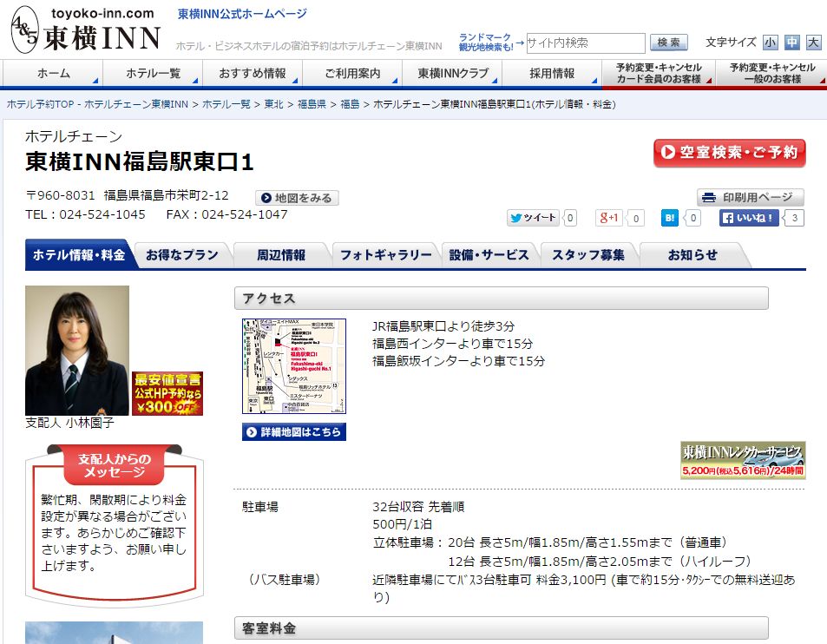827x644 pixels.
Task: Click the Google +1 share button
Action: pos(608,218)
